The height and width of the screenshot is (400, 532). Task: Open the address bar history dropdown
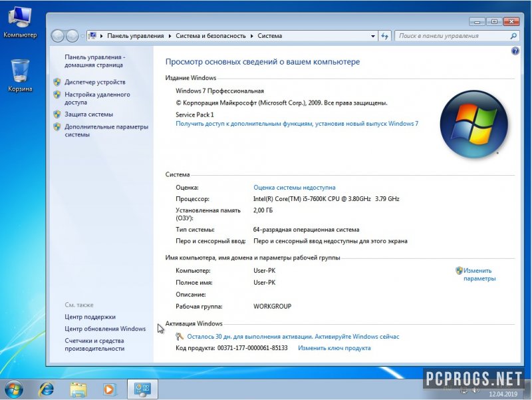click(373, 36)
